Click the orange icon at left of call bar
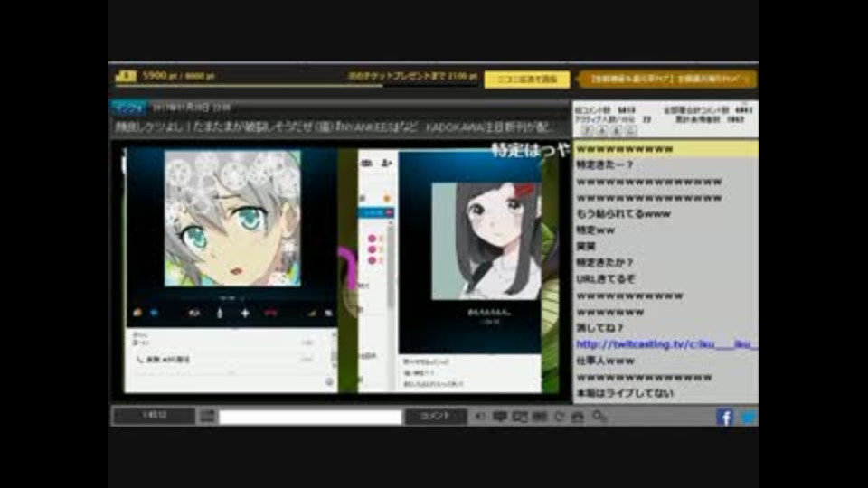The height and width of the screenshot is (488, 868). click(137, 313)
